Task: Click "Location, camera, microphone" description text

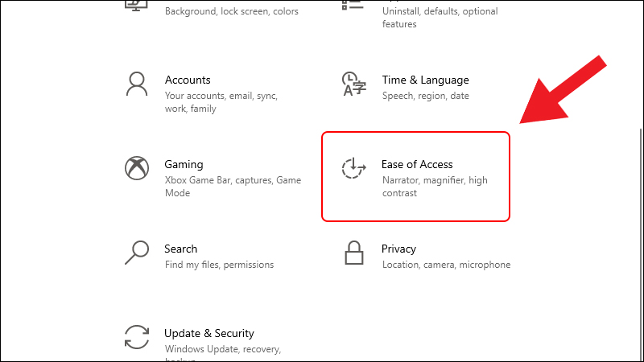Action: [x=446, y=265]
